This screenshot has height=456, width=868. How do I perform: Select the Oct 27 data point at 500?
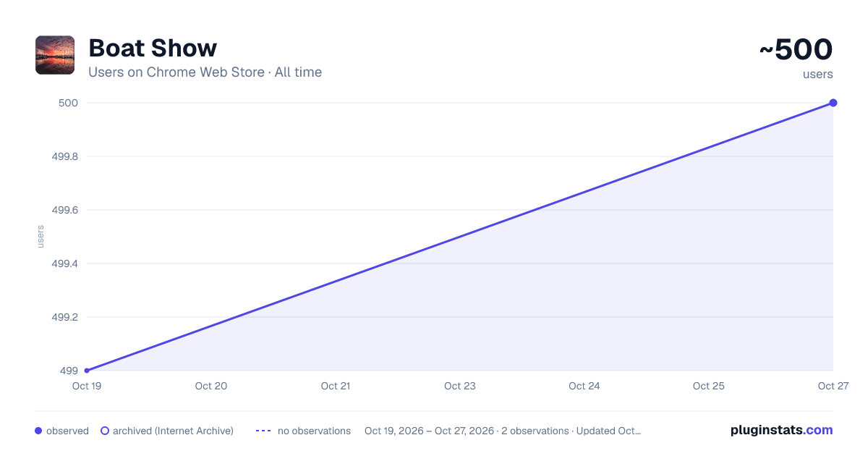pyautogui.click(x=833, y=103)
